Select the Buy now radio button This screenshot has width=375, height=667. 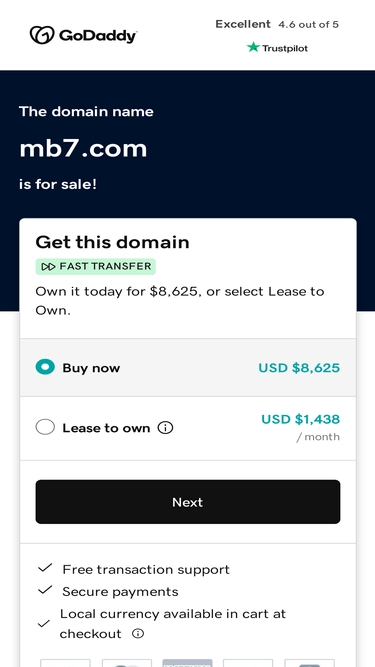point(45,367)
